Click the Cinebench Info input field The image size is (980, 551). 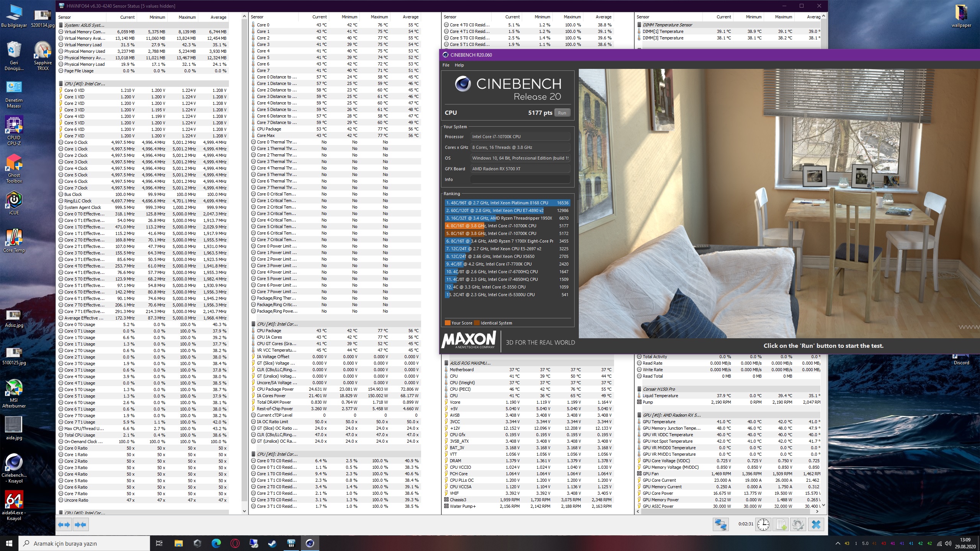click(520, 179)
